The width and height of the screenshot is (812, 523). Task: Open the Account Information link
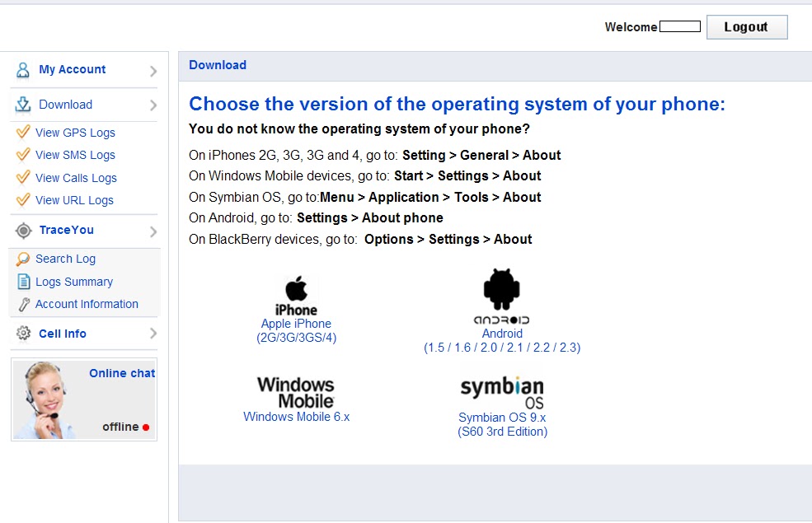(87, 304)
